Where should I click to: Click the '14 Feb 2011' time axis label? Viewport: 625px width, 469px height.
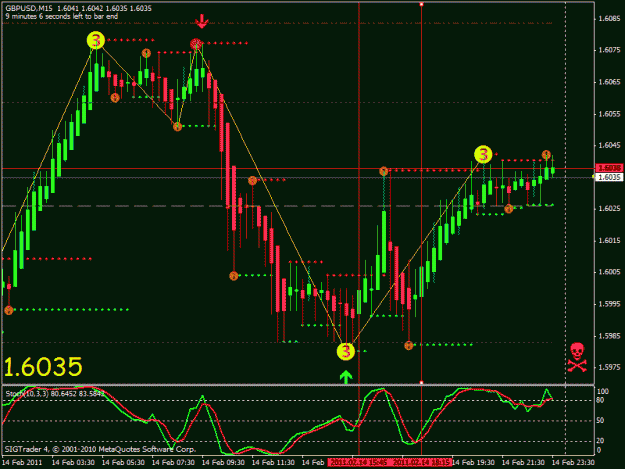click(x=22, y=462)
